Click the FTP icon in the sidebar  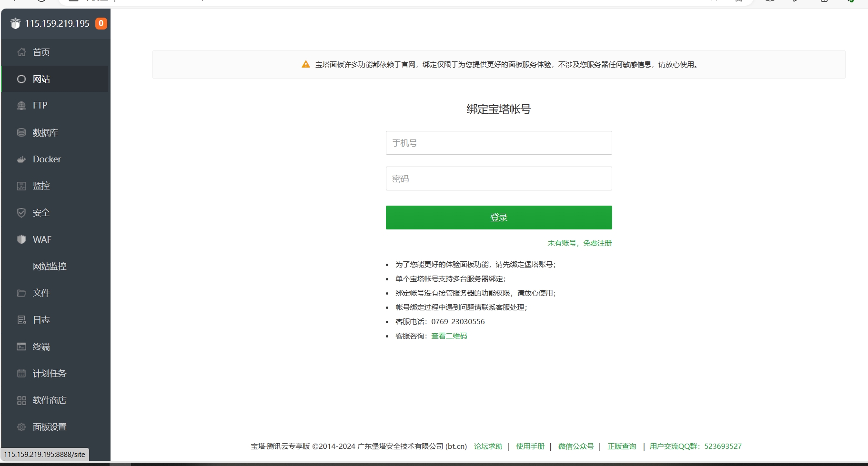tap(21, 106)
